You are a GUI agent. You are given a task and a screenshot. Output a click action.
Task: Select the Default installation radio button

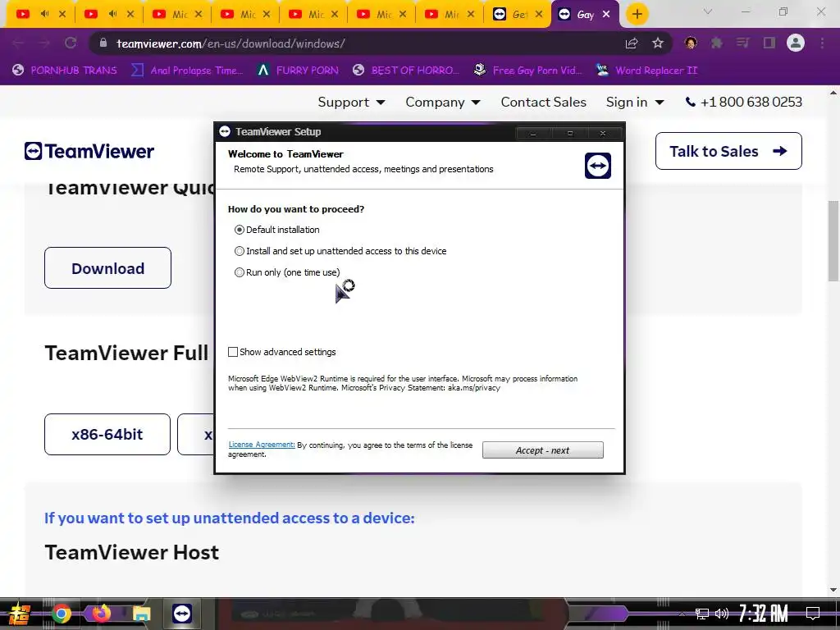coord(240,230)
